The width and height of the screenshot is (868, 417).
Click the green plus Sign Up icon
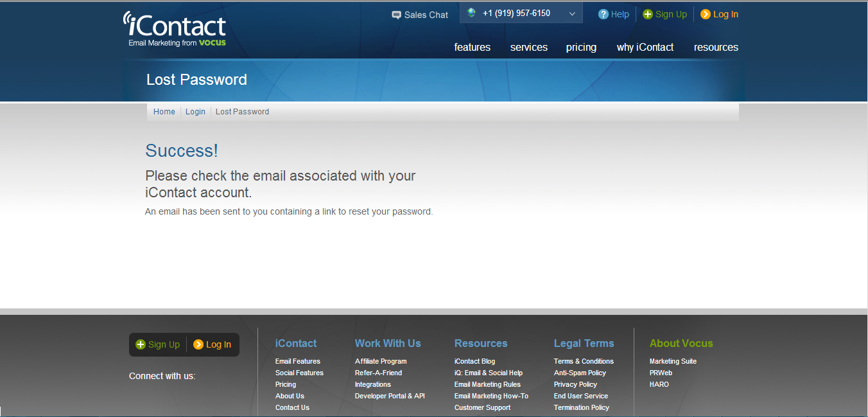647,13
